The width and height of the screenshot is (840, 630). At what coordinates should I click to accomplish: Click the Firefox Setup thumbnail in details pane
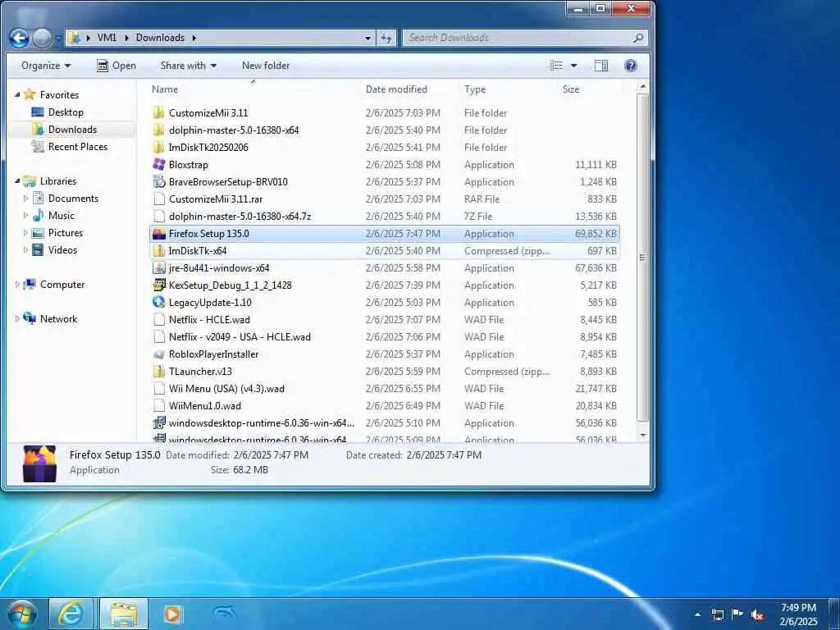(x=39, y=463)
